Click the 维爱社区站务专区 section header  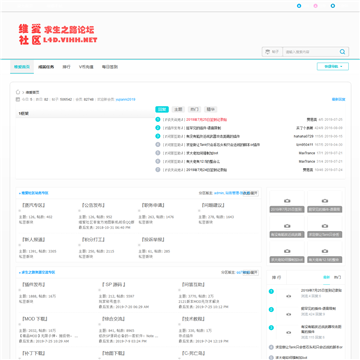34,193
